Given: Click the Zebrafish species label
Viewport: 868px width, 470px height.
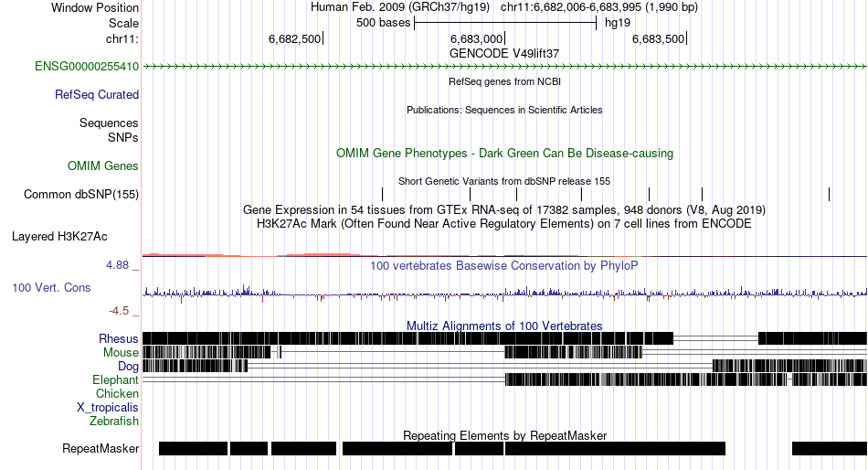Looking at the screenshot, I should coord(114,422).
